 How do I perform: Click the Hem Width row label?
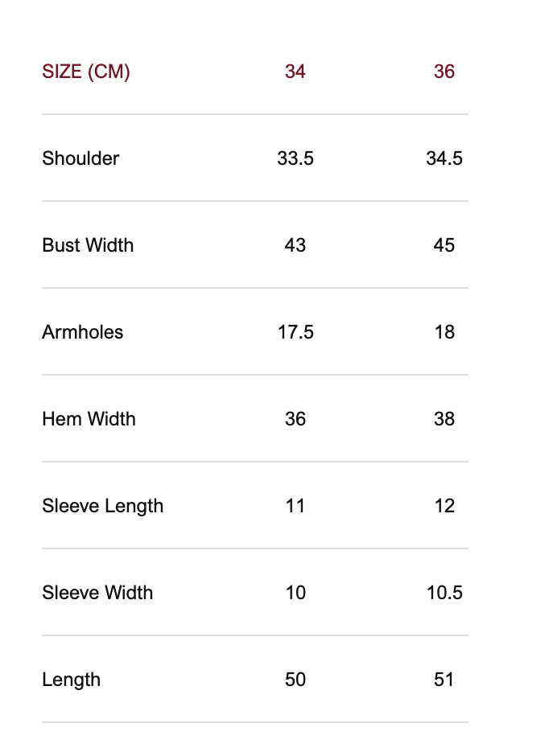(89, 419)
